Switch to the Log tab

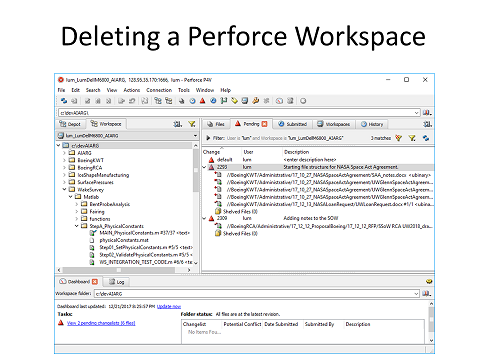(x=117, y=282)
